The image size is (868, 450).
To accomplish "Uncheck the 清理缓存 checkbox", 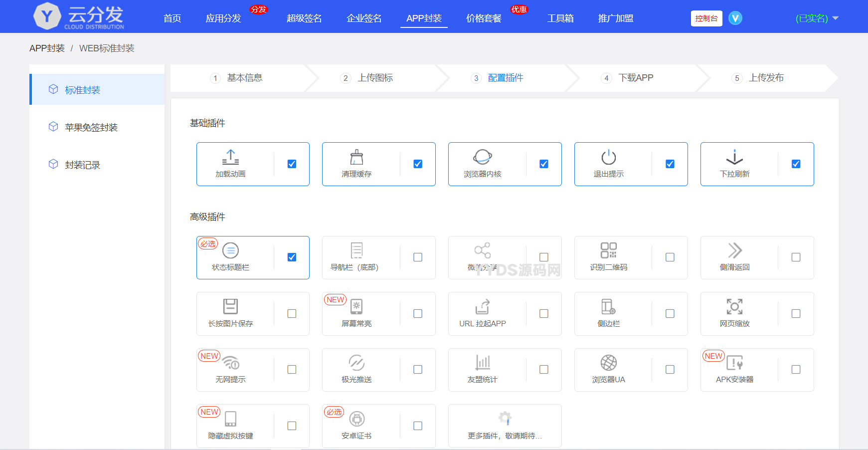I will point(418,164).
